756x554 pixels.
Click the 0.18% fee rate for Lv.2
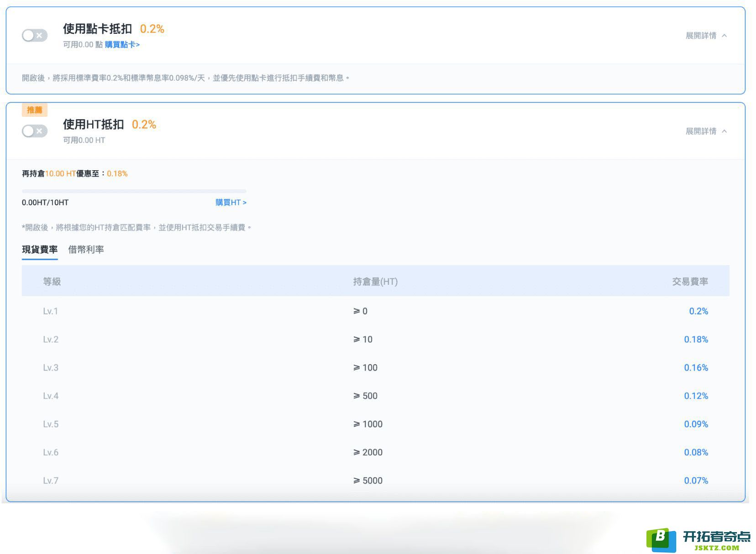pyautogui.click(x=696, y=340)
